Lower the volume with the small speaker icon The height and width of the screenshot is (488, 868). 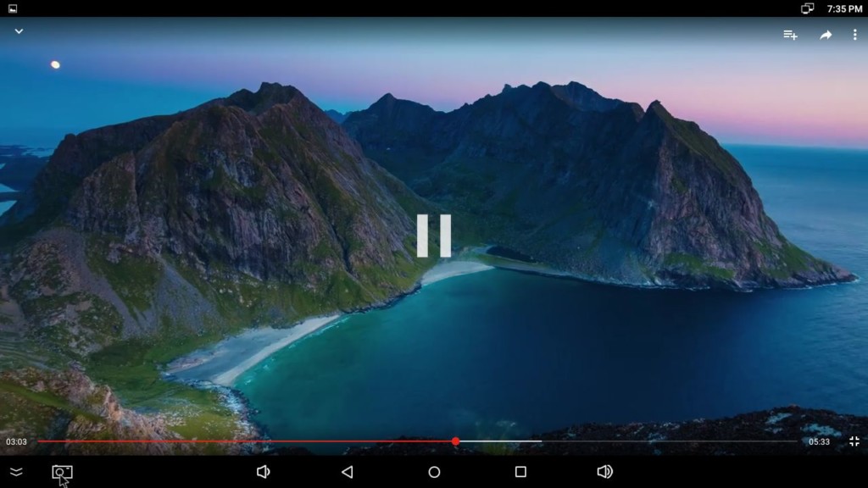point(263,472)
